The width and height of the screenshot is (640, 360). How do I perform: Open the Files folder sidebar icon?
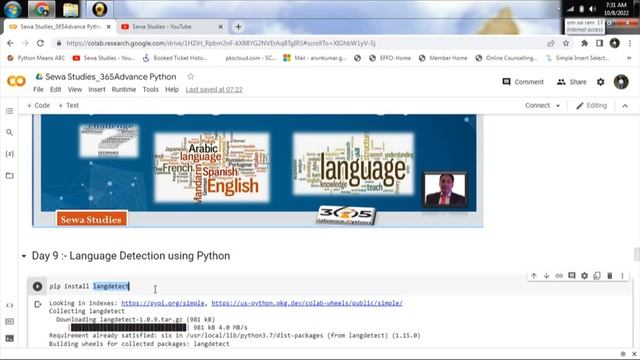click(9, 176)
